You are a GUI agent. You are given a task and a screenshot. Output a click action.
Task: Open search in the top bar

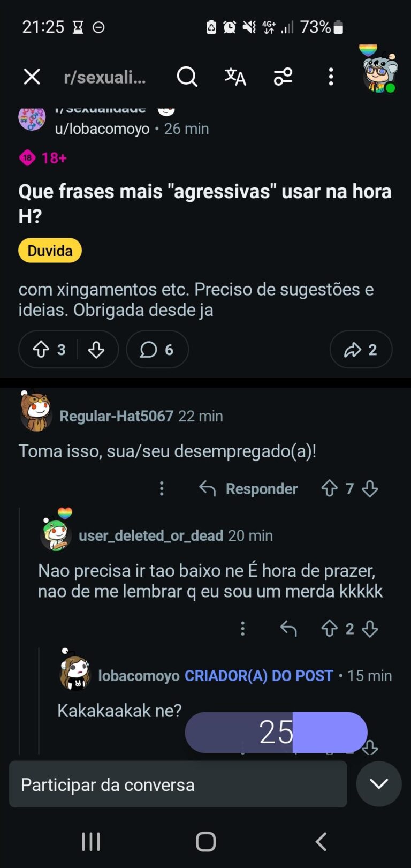(187, 77)
